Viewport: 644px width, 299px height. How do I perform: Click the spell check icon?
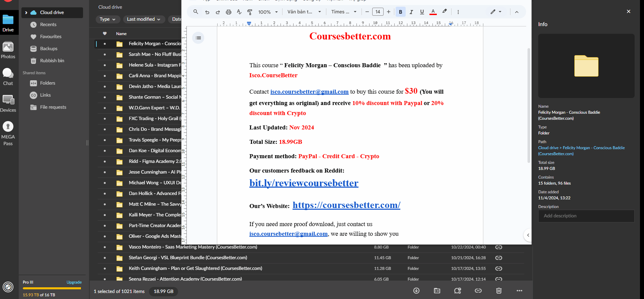pos(239,12)
